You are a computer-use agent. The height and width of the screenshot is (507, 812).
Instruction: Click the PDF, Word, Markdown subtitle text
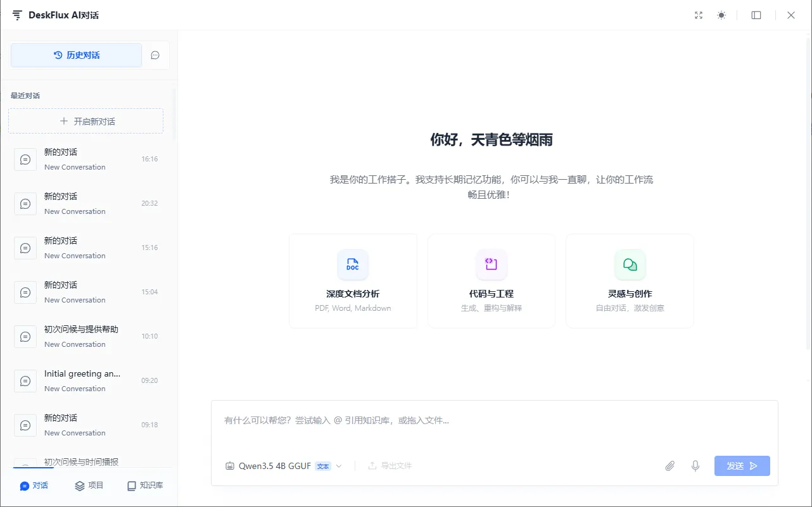coord(353,308)
